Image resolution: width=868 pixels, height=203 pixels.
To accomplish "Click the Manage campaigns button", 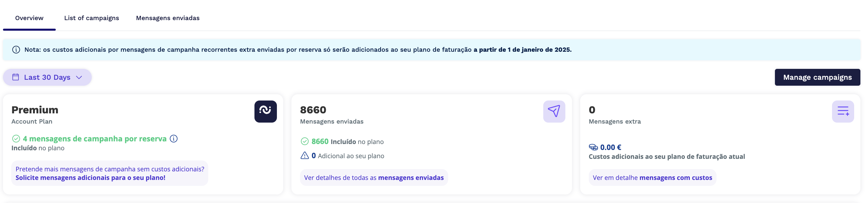I will 818,77.
